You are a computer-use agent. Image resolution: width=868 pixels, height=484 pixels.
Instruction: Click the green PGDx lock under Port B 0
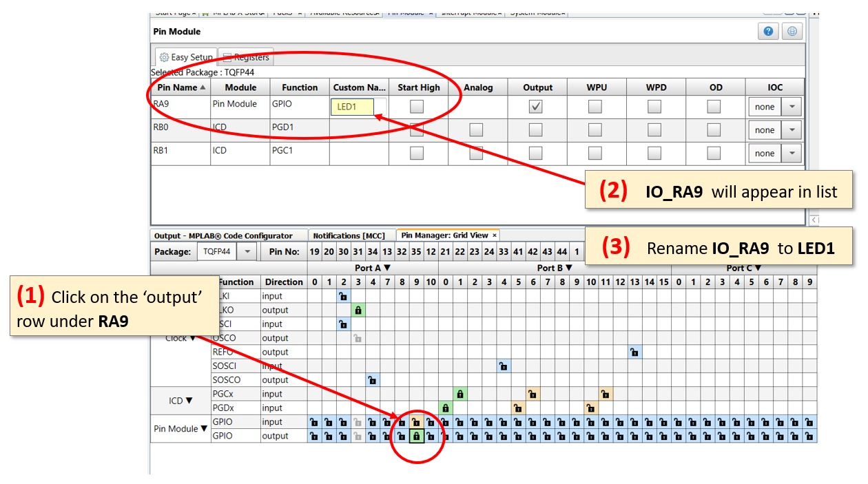446,408
